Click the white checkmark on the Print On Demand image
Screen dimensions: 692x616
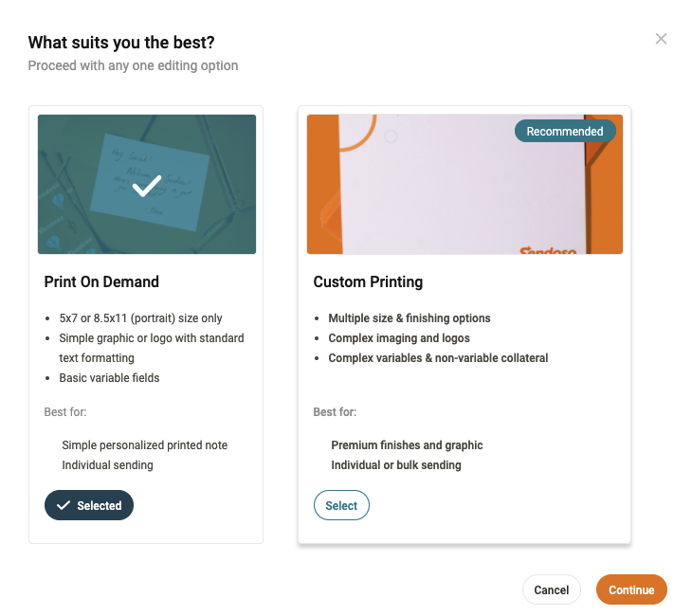[147, 186]
